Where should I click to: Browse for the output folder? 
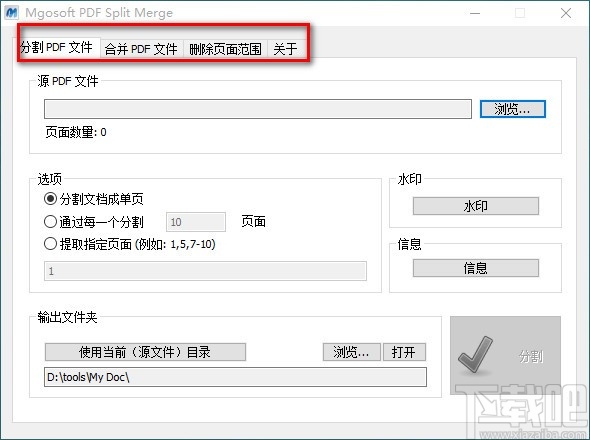click(x=351, y=352)
